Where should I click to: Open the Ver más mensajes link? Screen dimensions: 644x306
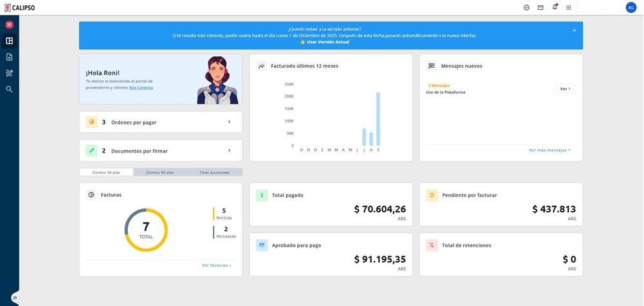coord(550,150)
